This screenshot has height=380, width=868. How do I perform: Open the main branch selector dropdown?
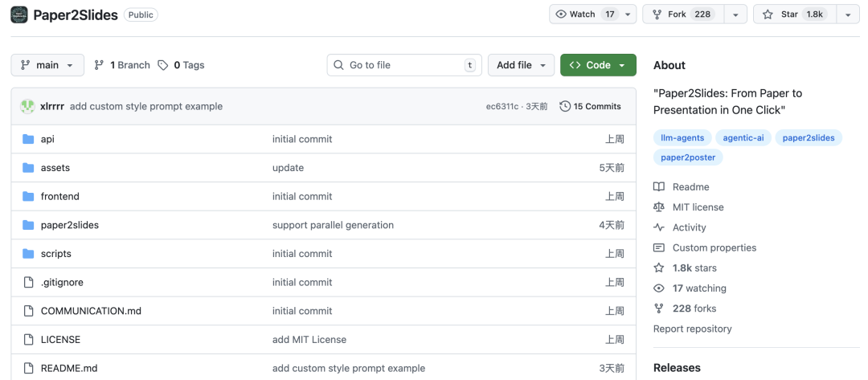(x=47, y=65)
